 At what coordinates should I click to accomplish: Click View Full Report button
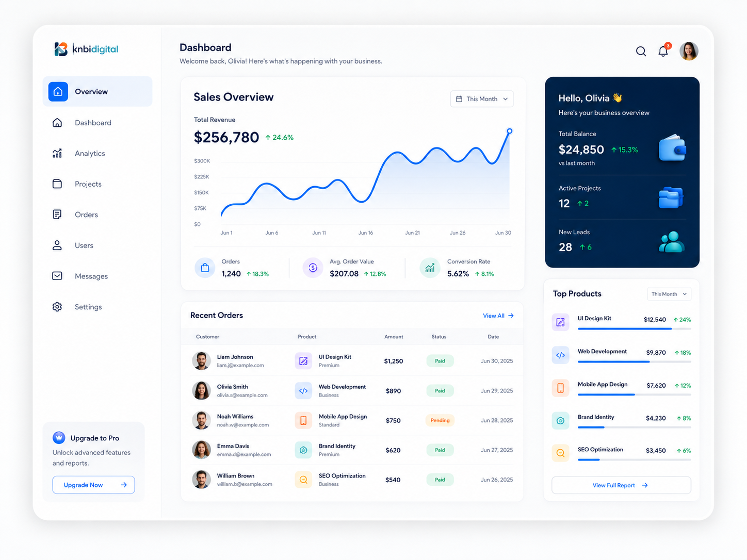click(x=621, y=485)
